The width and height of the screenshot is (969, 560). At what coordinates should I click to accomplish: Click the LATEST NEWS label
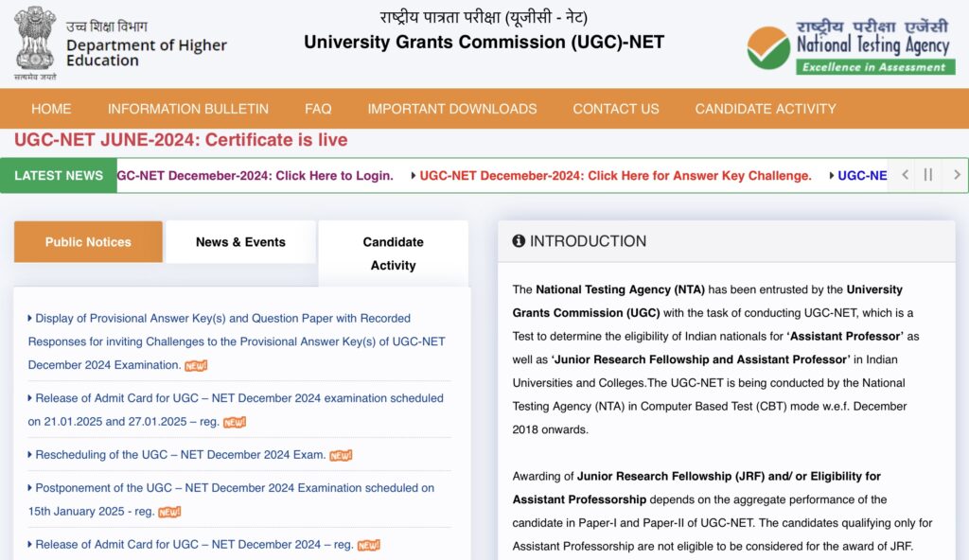(59, 176)
